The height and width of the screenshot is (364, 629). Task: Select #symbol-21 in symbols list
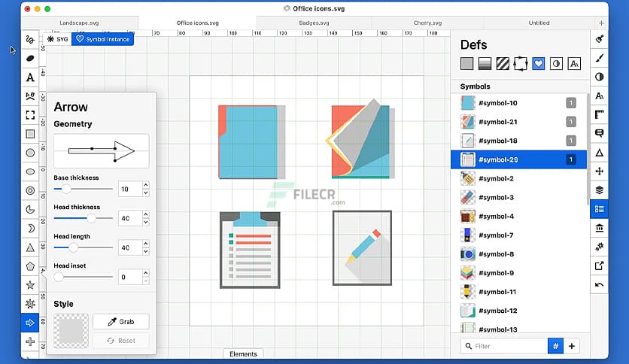(x=518, y=122)
